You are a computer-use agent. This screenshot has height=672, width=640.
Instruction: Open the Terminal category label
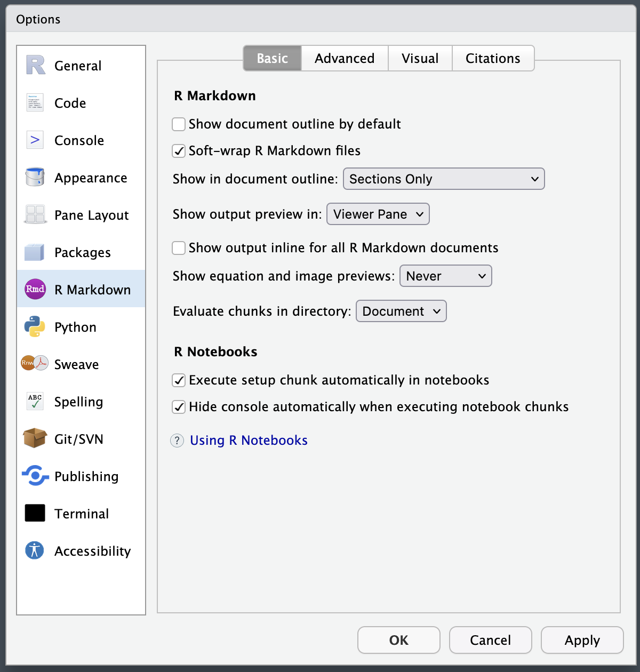click(82, 514)
